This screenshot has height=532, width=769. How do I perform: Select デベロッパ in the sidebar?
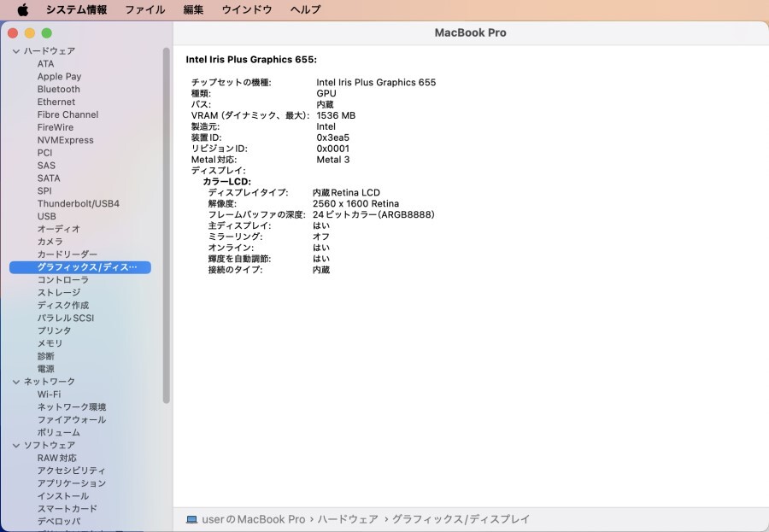[x=58, y=522]
